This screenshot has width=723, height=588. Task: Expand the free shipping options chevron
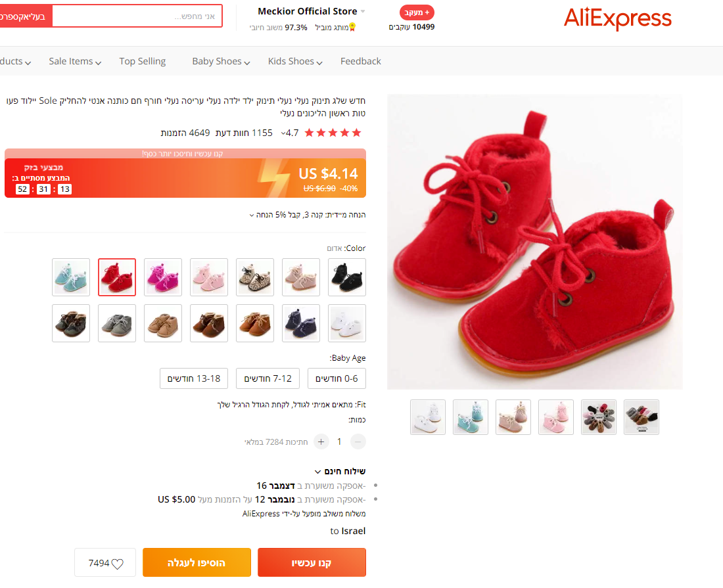pos(317,472)
